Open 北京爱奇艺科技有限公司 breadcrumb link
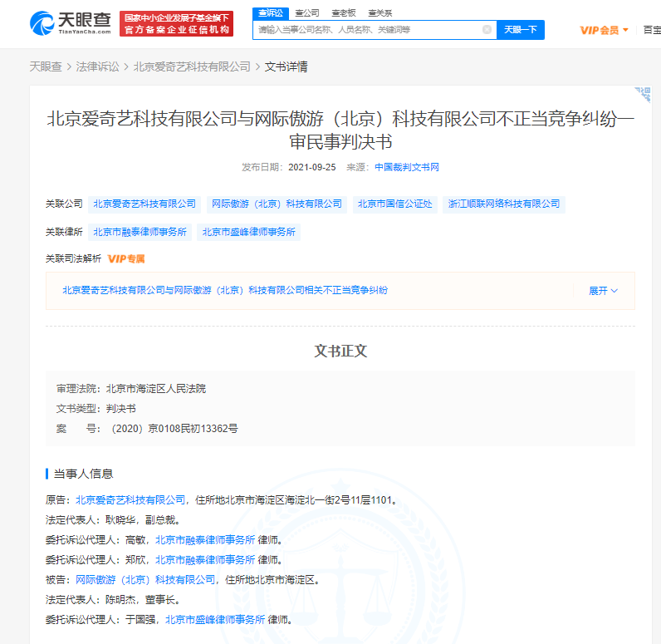 point(192,66)
